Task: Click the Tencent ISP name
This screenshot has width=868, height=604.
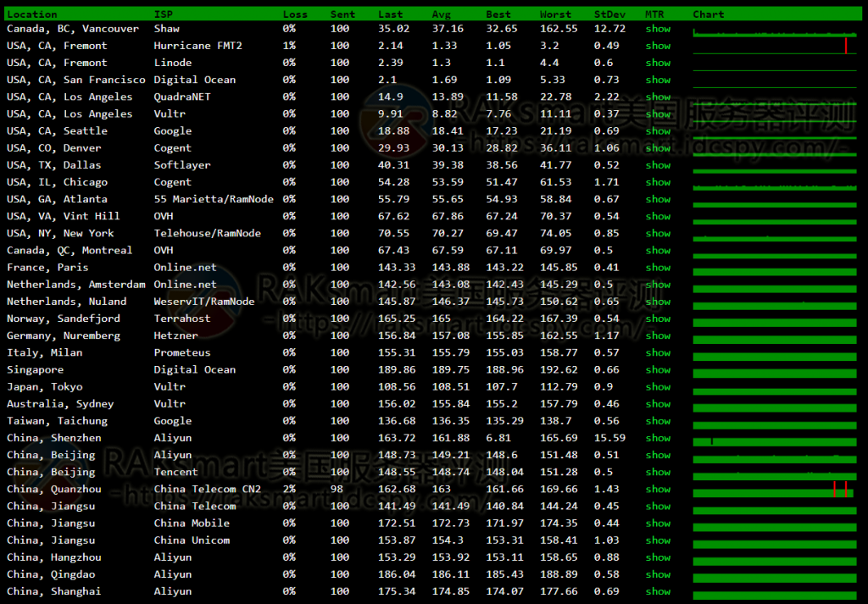Action: (176, 473)
